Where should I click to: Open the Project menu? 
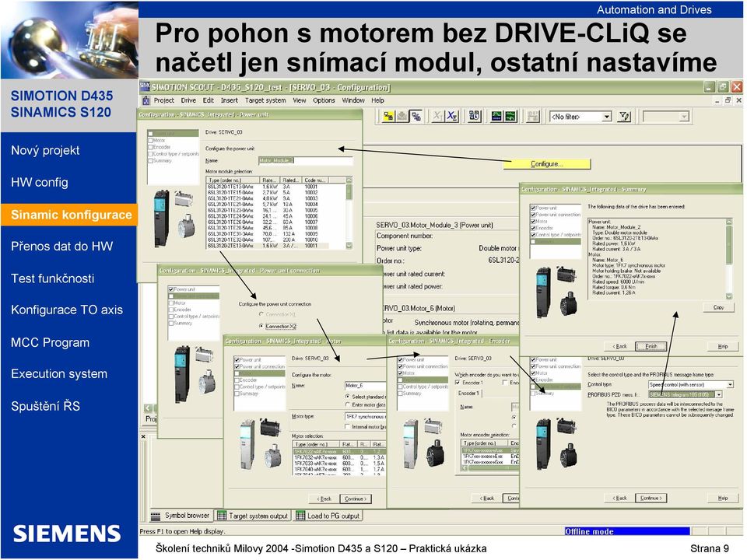click(163, 100)
